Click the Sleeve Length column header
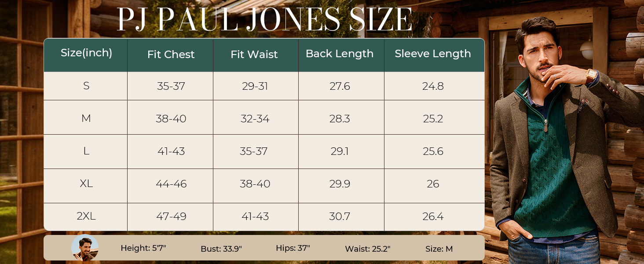 click(433, 54)
